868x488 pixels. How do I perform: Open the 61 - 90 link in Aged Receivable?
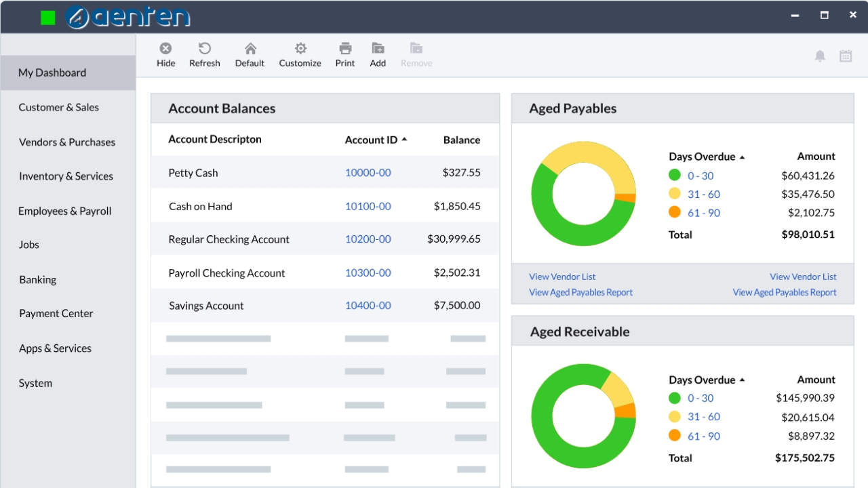(704, 436)
